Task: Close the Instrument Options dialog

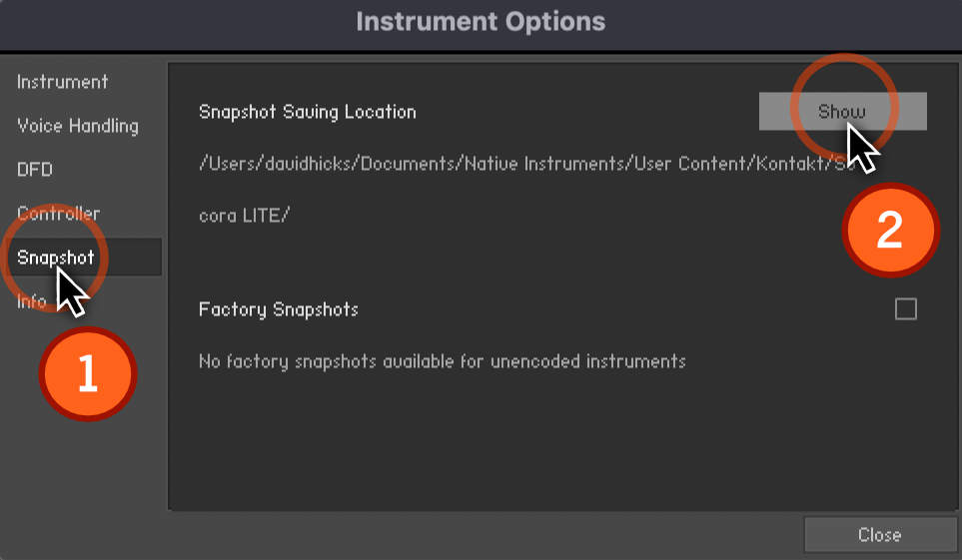Action: pos(880,535)
